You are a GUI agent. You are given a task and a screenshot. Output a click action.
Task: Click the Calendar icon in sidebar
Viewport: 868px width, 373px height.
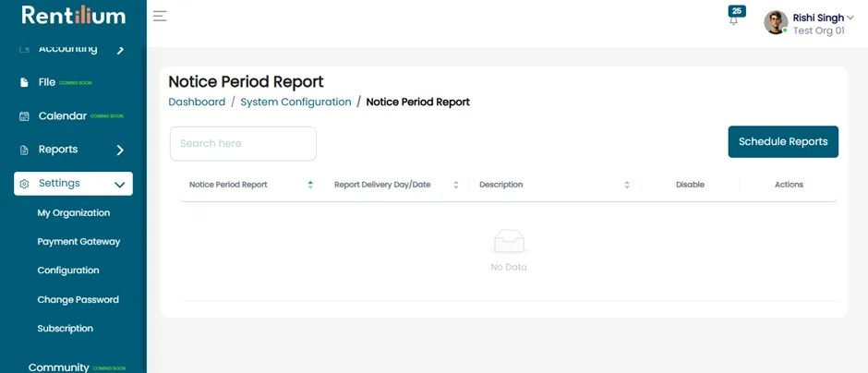[x=24, y=116]
